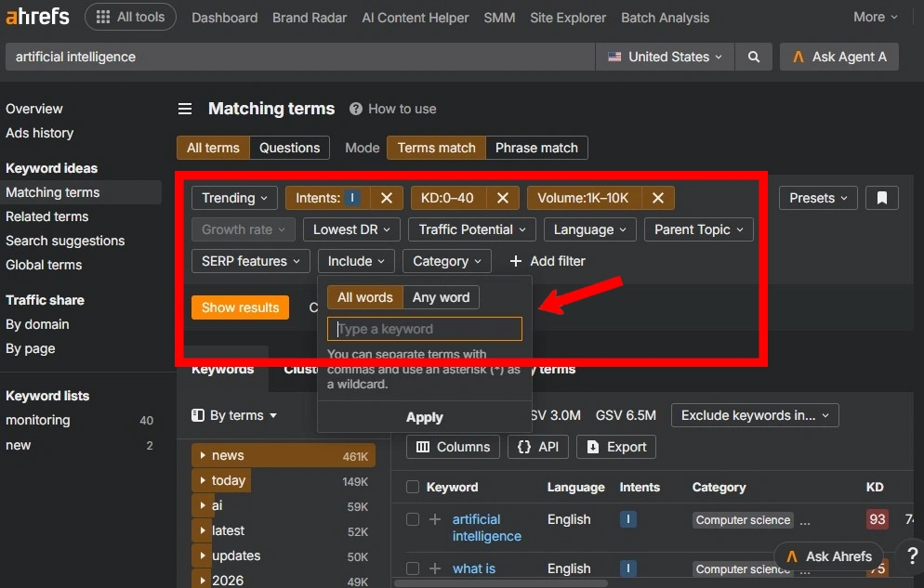Open Batch Analysis
This screenshot has height=588, width=924.
[665, 18]
